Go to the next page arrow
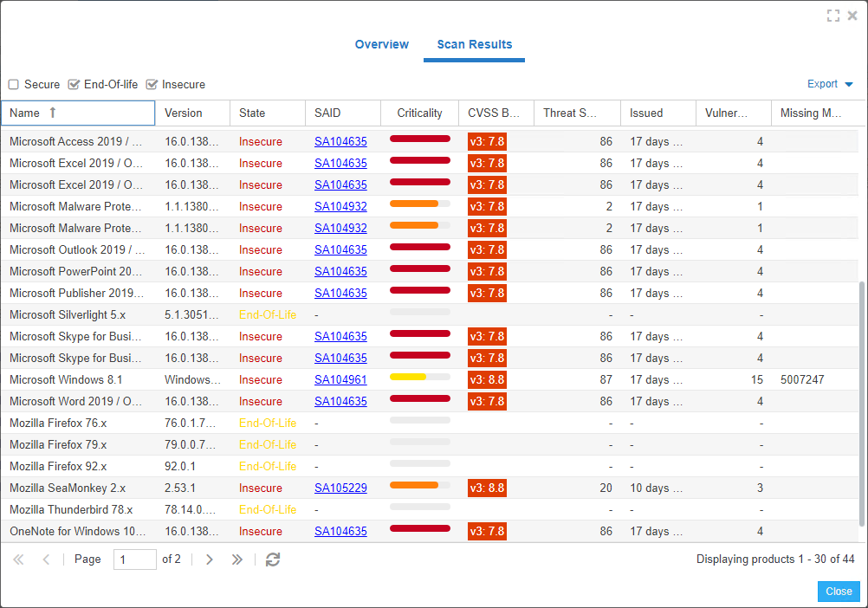This screenshot has width=868, height=608. click(x=209, y=559)
